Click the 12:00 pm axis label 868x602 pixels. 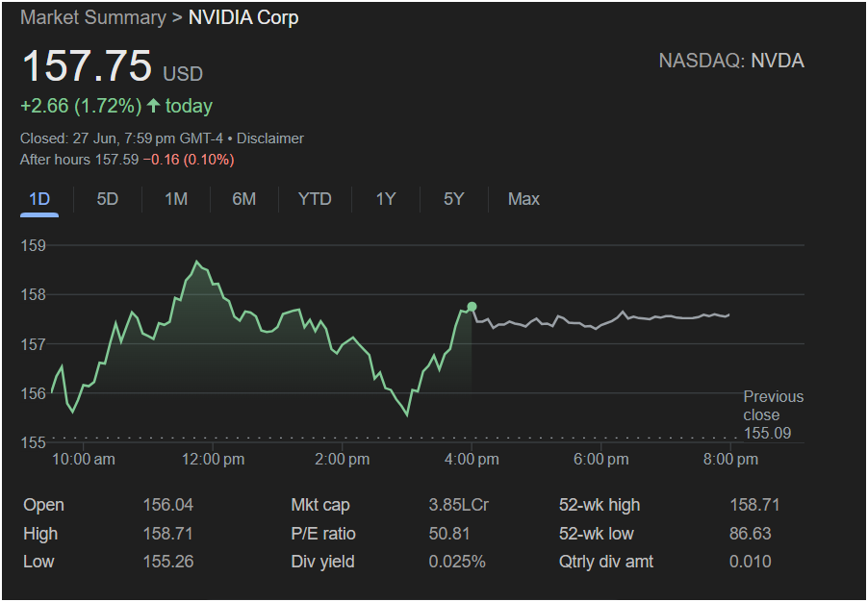(x=213, y=460)
